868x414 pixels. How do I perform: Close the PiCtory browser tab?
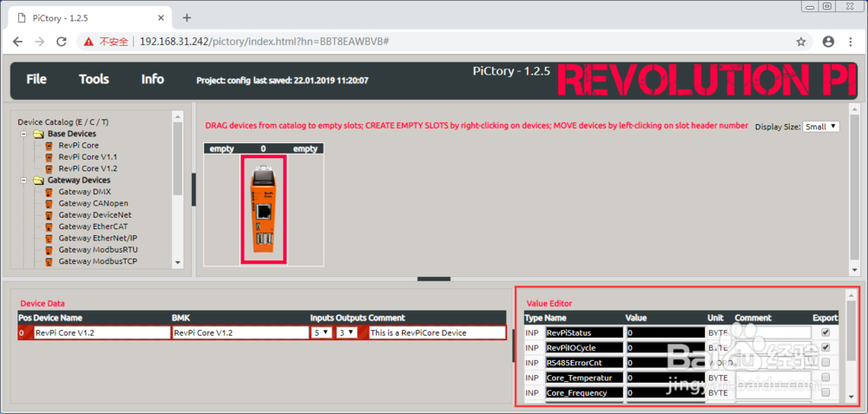click(x=161, y=17)
